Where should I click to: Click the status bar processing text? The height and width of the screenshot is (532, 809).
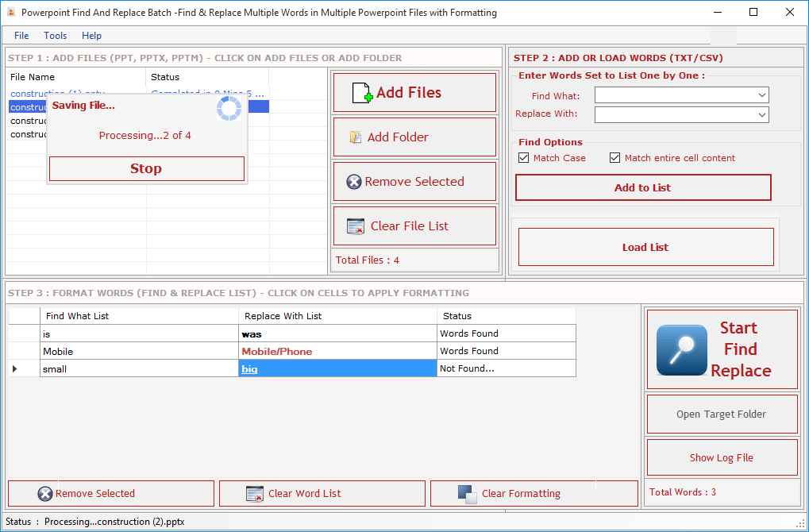(x=114, y=522)
